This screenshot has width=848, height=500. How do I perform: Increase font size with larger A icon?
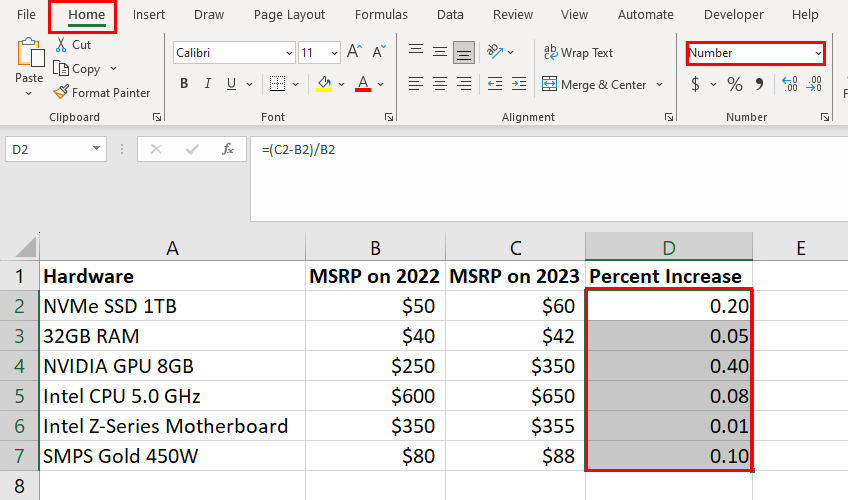pyautogui.click(x=354, y=52)
